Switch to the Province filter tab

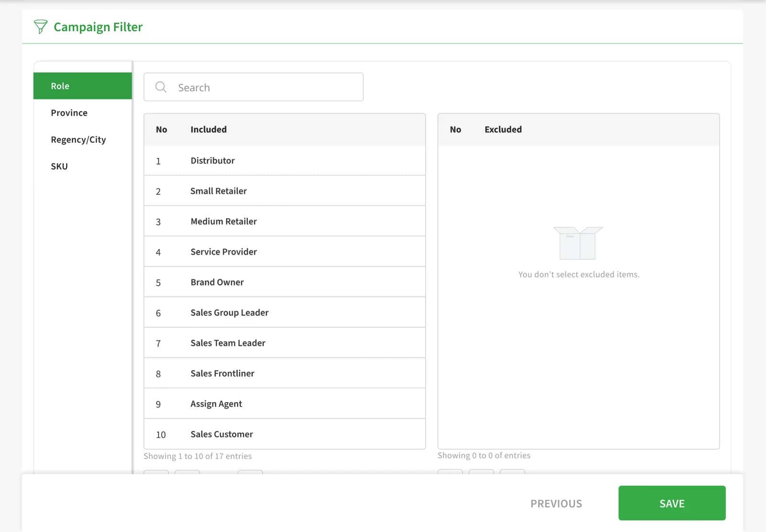82,113
